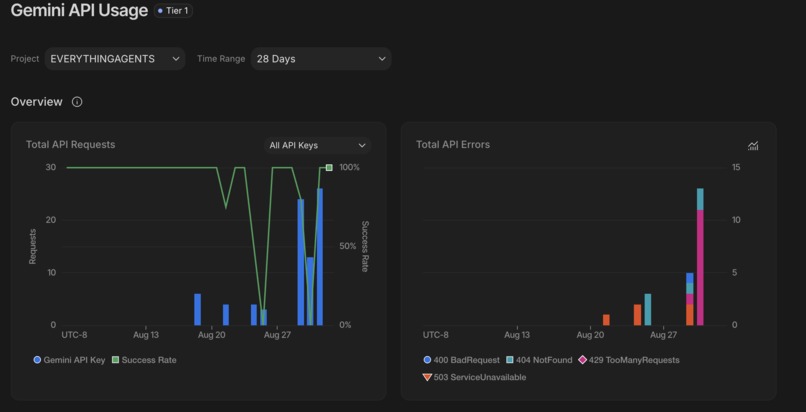Screen dimensions: 806x412
Task: Click the Overview info icon
Action: coord(77,102)
